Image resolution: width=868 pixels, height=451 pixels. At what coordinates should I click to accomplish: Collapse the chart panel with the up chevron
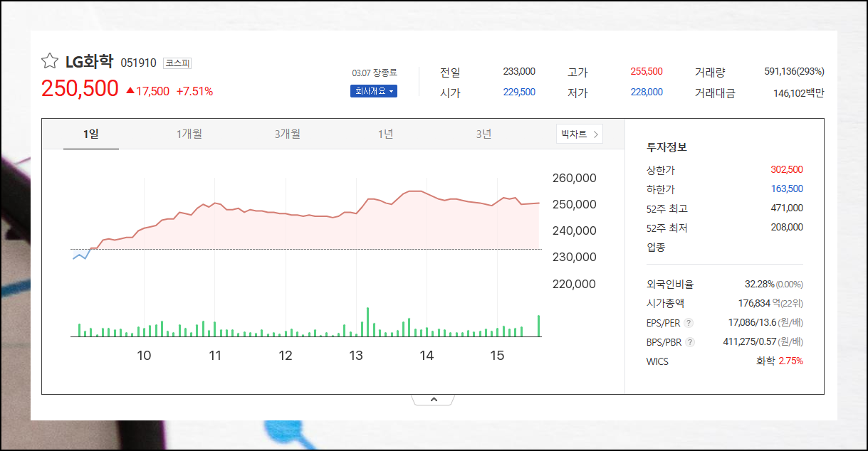433,400
